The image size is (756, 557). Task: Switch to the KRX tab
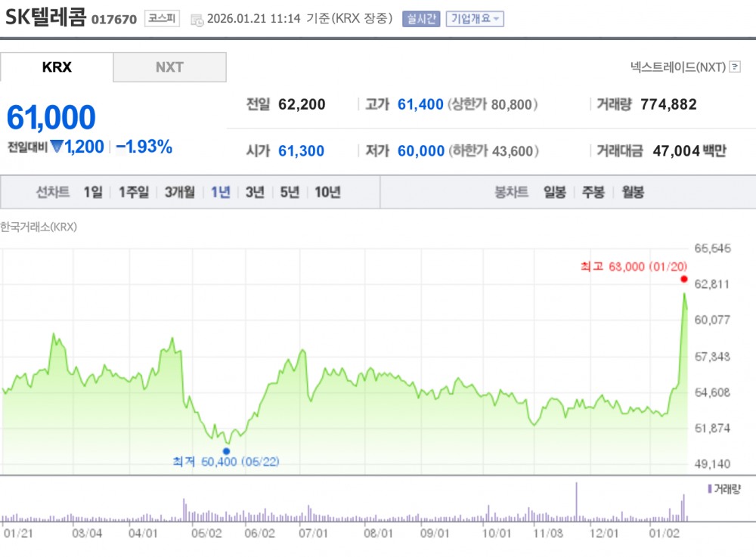57,67
